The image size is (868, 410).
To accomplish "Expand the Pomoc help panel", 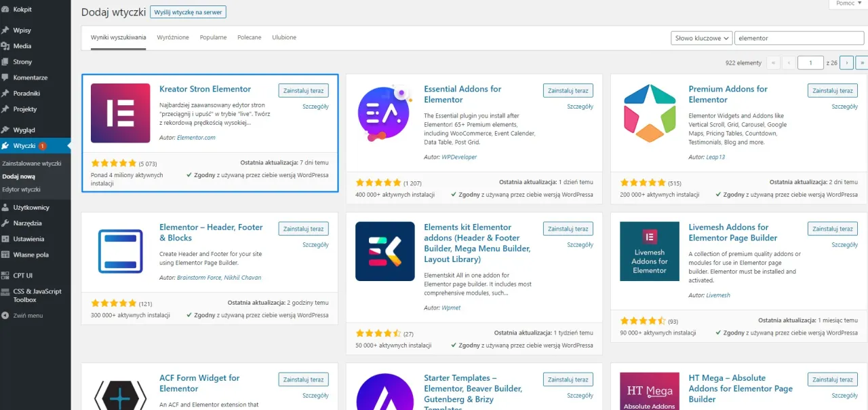I will tap(848, 3).
